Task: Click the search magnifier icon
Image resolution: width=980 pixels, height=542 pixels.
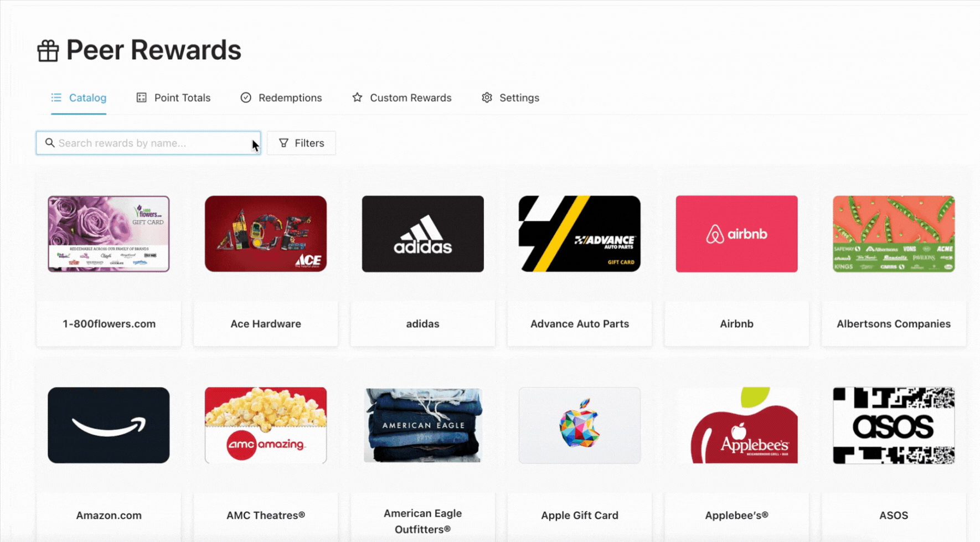Action: (x=50, y=143)
